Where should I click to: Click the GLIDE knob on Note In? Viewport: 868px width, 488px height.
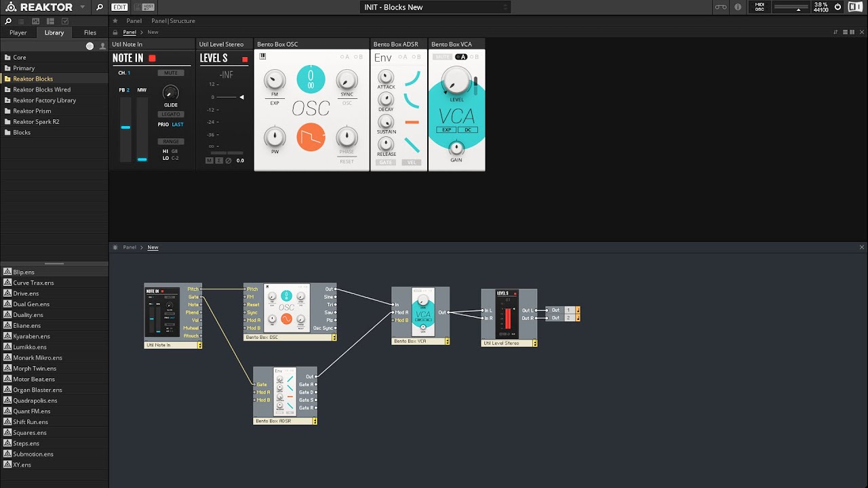tap(171, 93)
